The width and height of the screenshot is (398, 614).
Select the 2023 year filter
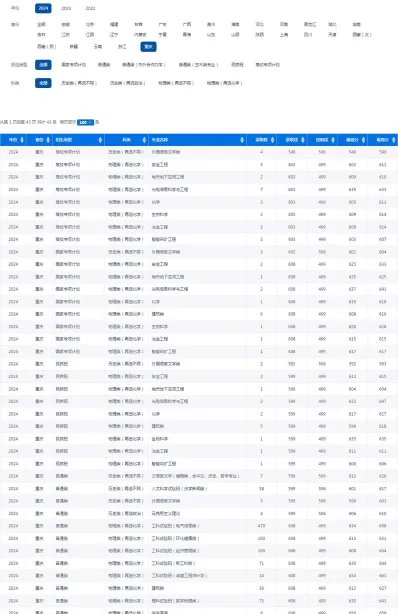[x=67, y=8]
